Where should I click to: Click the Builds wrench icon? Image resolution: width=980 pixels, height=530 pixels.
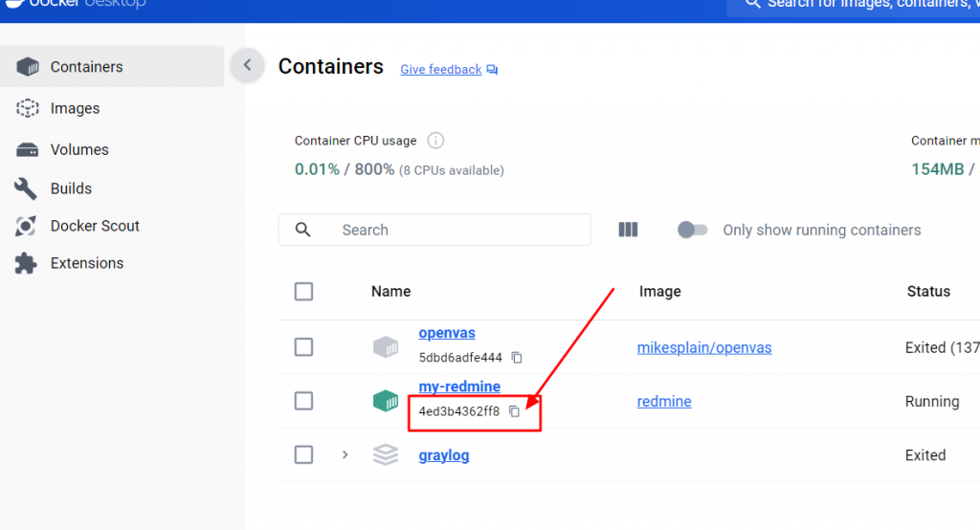[x=26, y=188]
